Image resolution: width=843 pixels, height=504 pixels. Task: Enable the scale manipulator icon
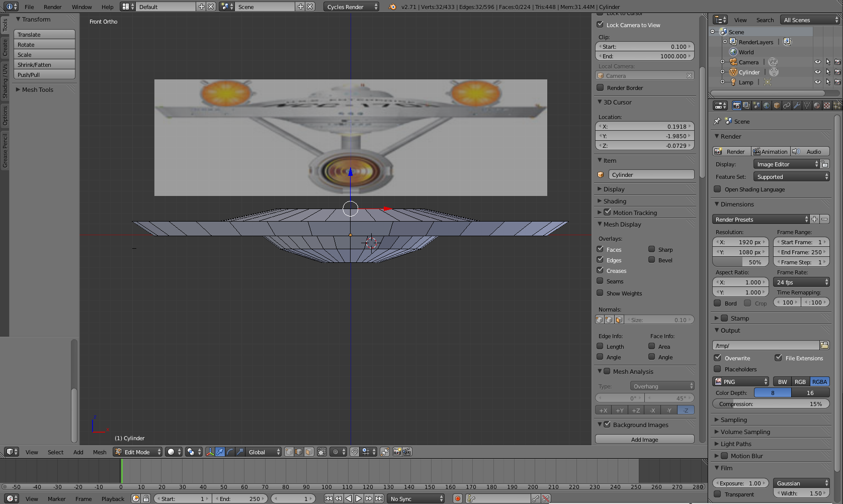click(x=240, y=452)
